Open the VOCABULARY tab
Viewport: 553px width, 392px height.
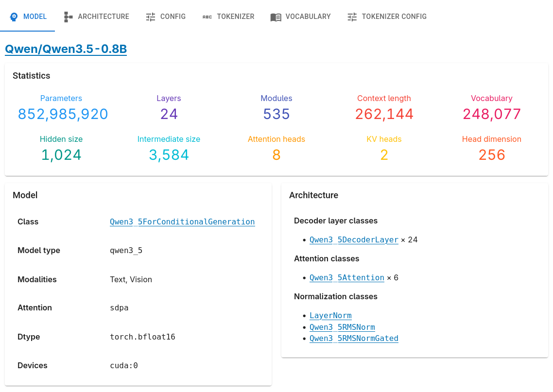[x=300, y=16]
